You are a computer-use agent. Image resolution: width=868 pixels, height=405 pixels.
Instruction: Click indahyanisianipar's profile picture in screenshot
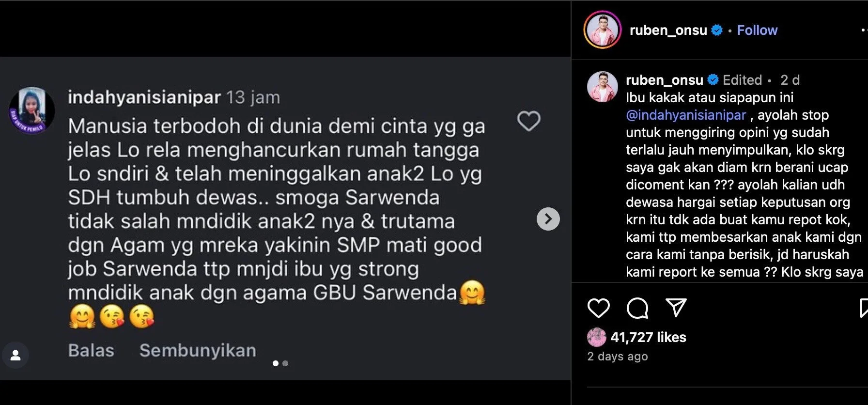(x=32, y=110)
